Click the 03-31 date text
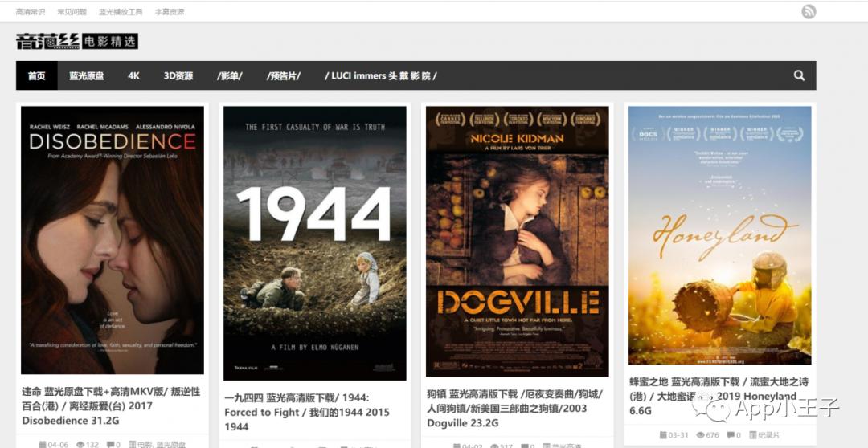 [x=678, y=435]
